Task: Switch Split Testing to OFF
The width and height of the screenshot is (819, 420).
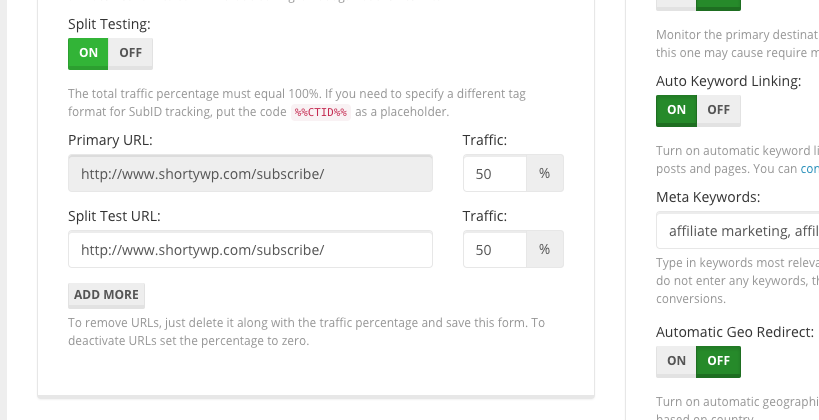Action: point(130,53)
